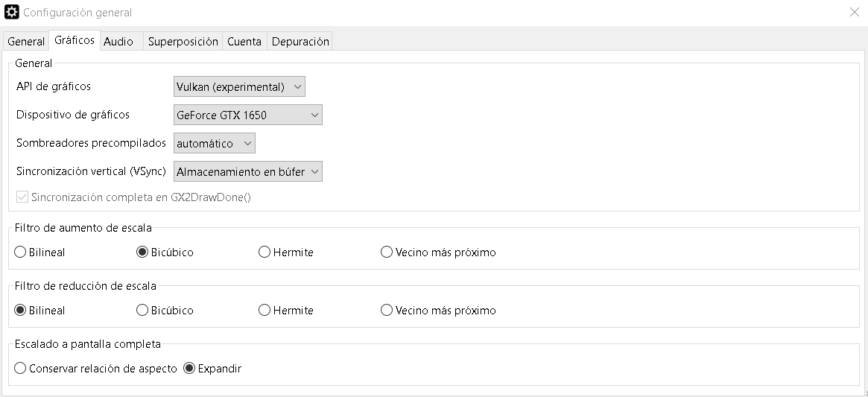Choose Hermite for the upscale filter

pyautogui.click(x=264, y=253)
